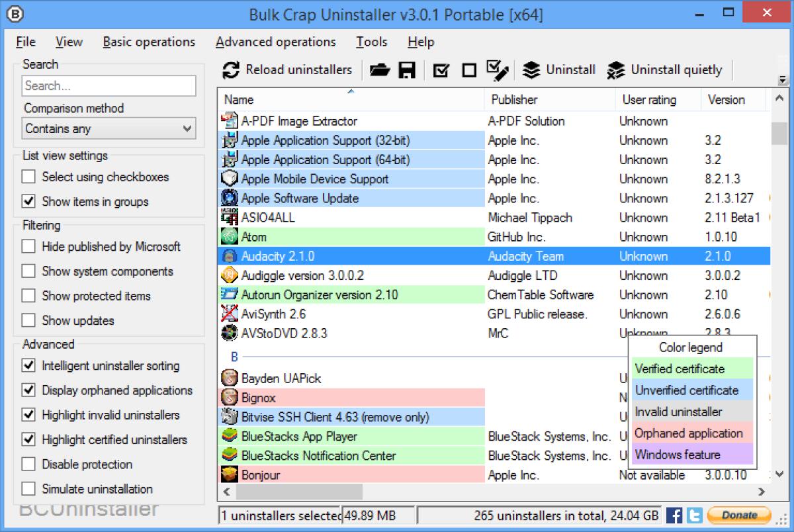Image resolution: width=794 pixels, height=532 pixels.
Task: Enable Hide published by Microsoft
Action: (x=28, y=247)
